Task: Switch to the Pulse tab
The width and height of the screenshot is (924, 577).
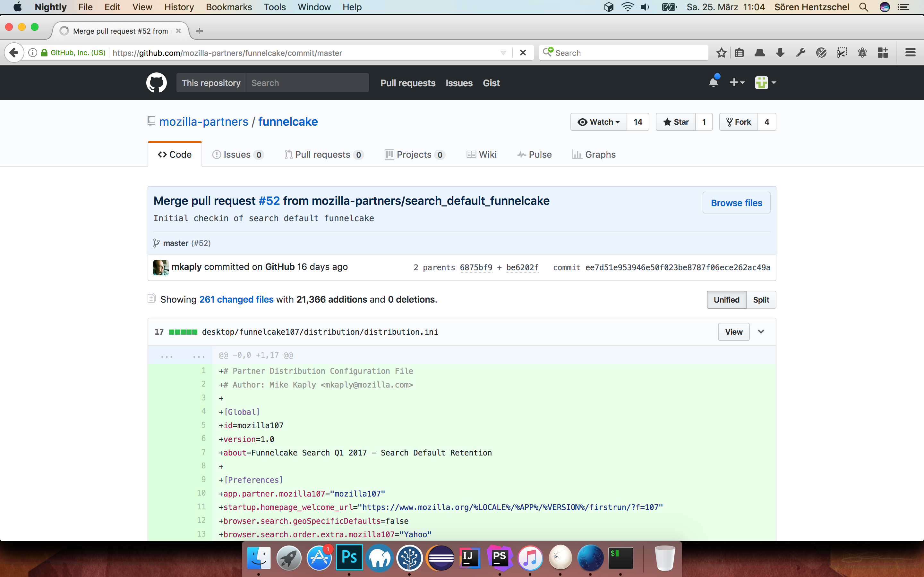Action: tap(535, 155)
